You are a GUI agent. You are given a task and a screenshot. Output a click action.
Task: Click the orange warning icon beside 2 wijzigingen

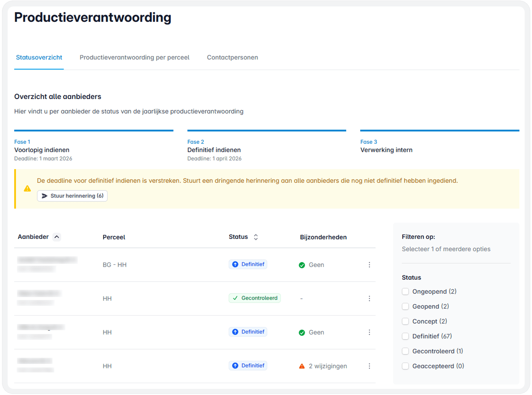click(x=302, y=366)
